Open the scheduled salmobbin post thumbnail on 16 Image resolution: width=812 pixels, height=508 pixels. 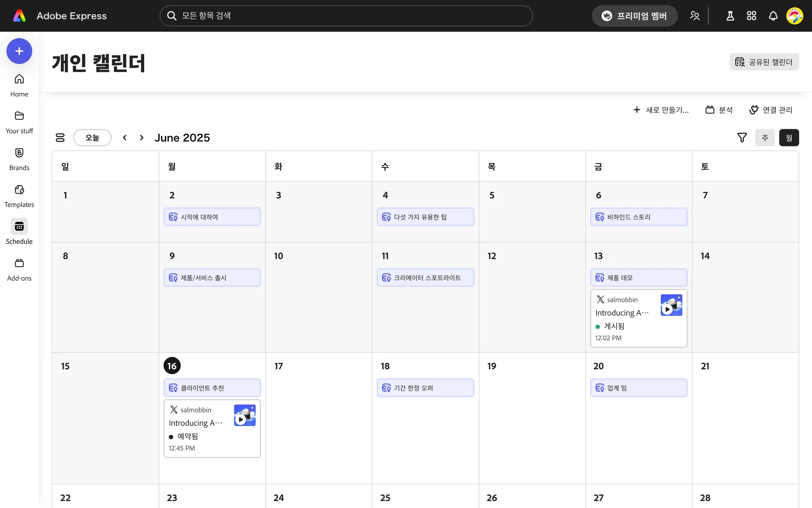coord(244,415)
